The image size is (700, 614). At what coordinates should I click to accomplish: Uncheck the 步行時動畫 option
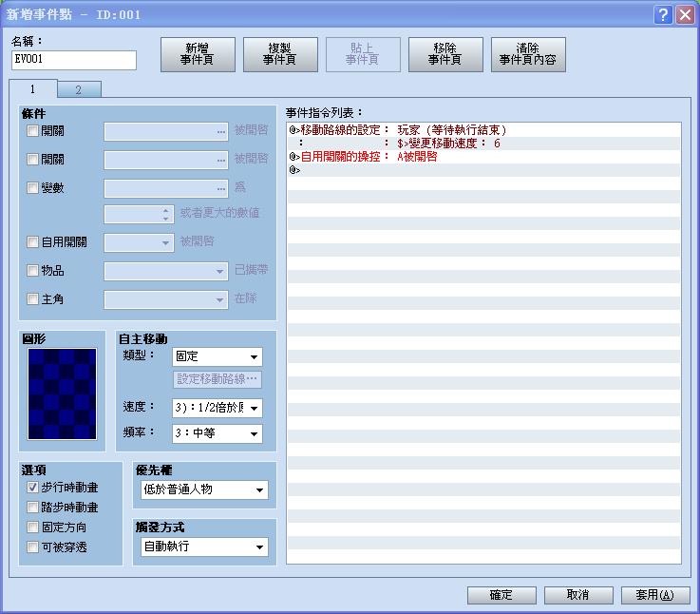(x=32, y=487)
